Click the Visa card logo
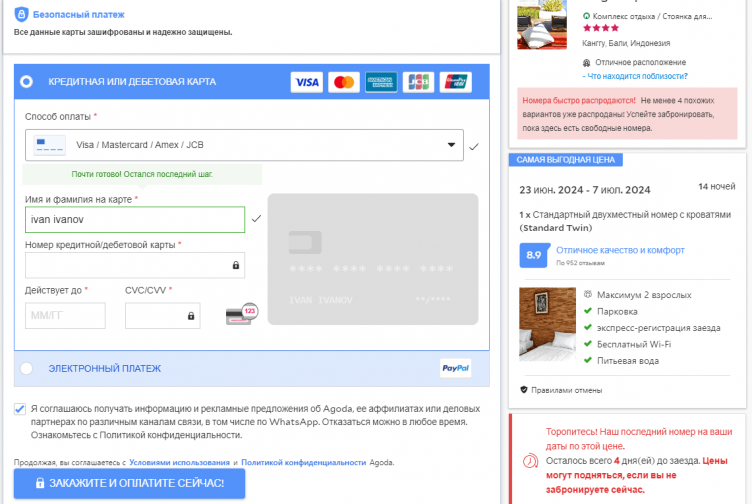The height and width of the screenshot is (504, 752). point(307,82)
